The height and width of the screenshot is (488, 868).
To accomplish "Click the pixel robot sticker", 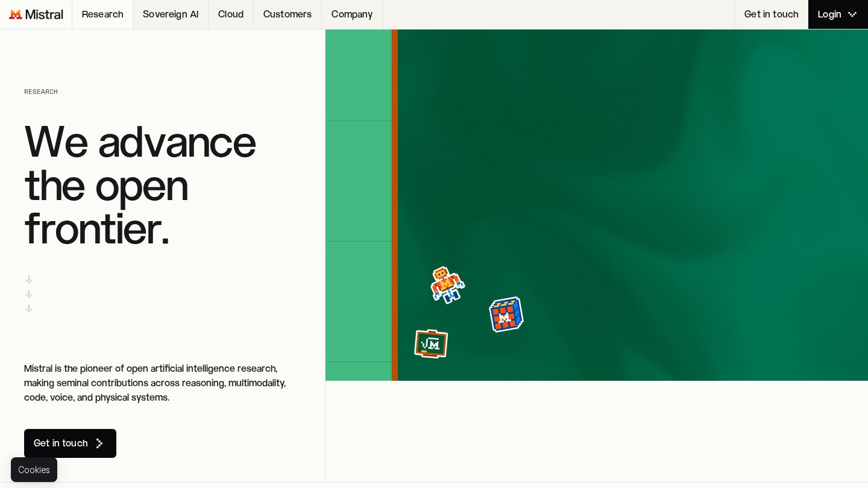I will click(447, 284).
